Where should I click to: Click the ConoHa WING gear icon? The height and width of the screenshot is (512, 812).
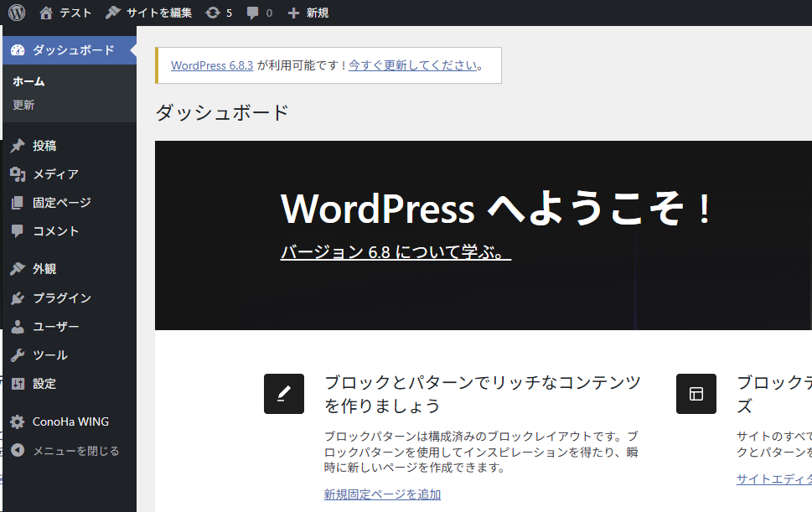18,422
